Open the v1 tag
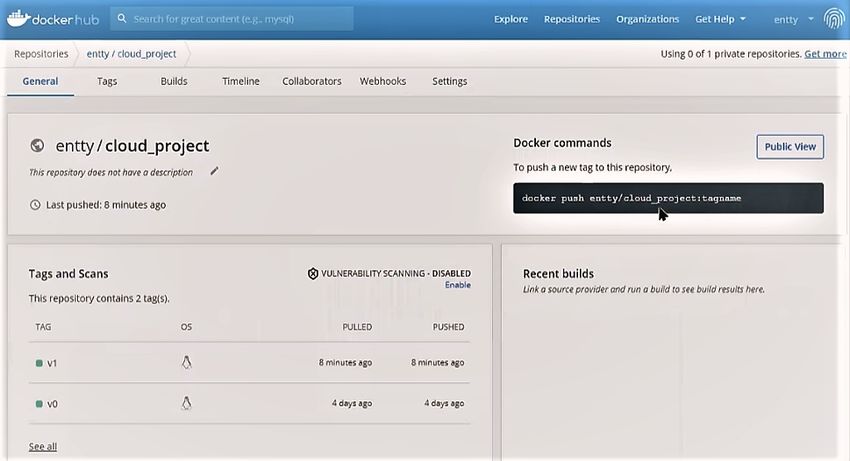 click(52, 363)
